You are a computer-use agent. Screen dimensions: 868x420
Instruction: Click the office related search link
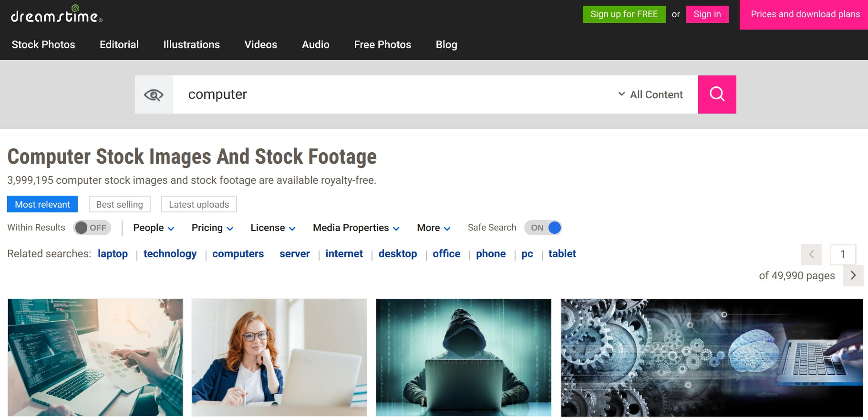pos(446,254)
